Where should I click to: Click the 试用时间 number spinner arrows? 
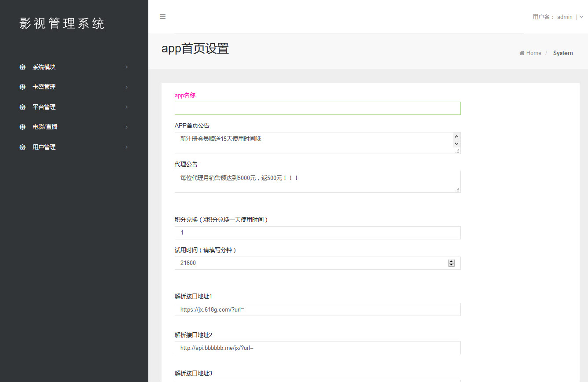click(x=451, y=263)
